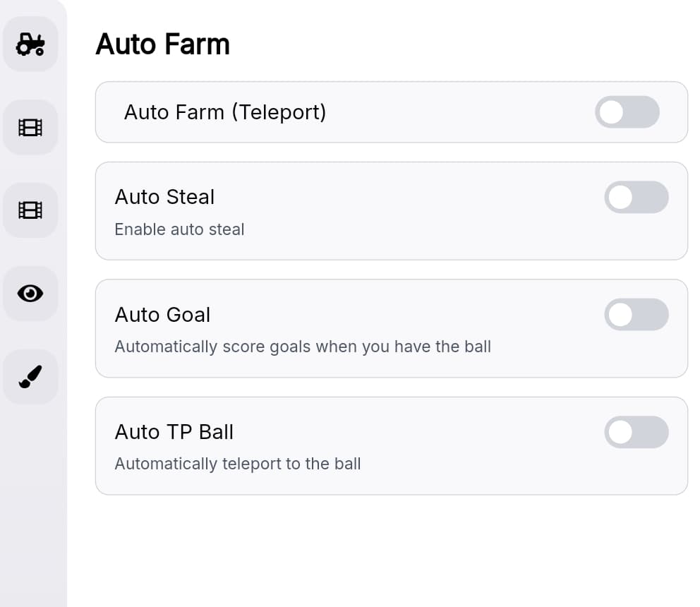Click "Automatically teleport to the ball" description
This screenshot has height=607, width=700.
pyautogui.click(x=237, y=464)
